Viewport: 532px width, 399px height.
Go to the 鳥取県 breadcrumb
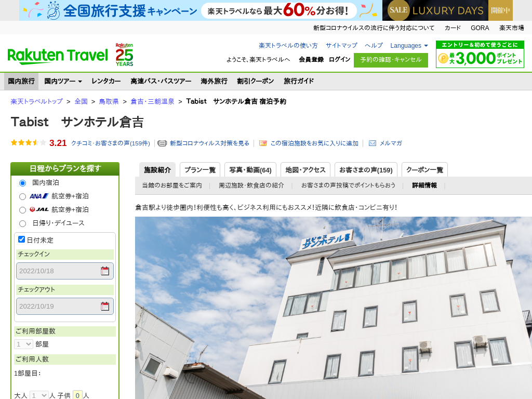pos(109,101)
